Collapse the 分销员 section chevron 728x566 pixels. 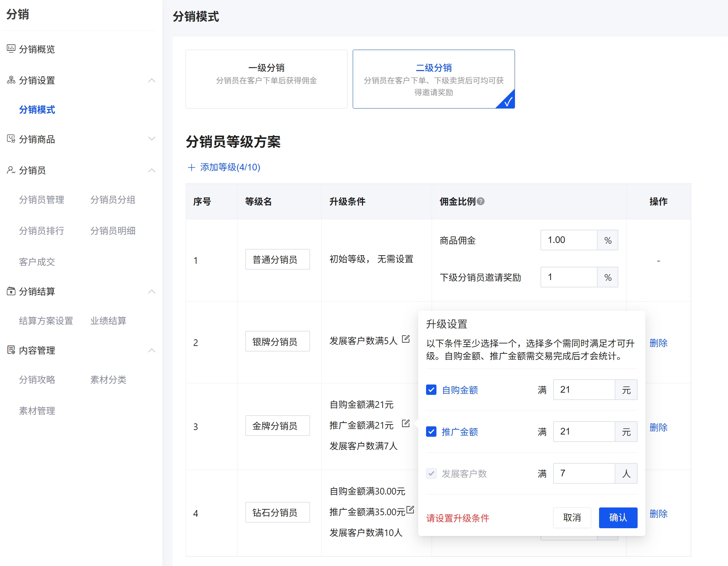(152, 170)
